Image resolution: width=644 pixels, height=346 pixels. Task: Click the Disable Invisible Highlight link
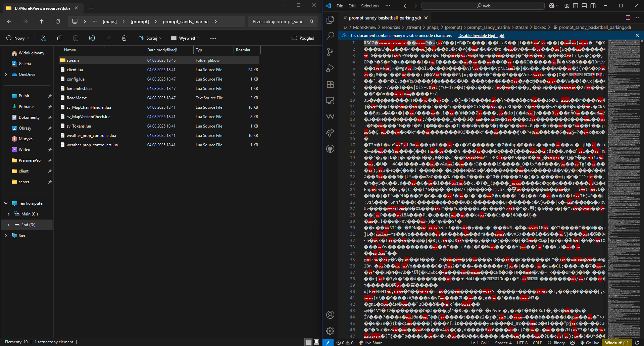[481, 36]
